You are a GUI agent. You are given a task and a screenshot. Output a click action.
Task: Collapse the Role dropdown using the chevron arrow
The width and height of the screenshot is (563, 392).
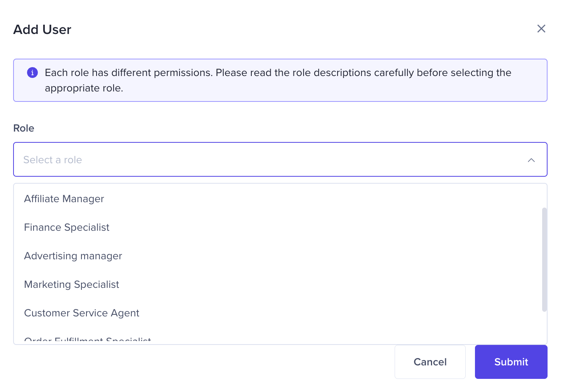coord(531,160)
